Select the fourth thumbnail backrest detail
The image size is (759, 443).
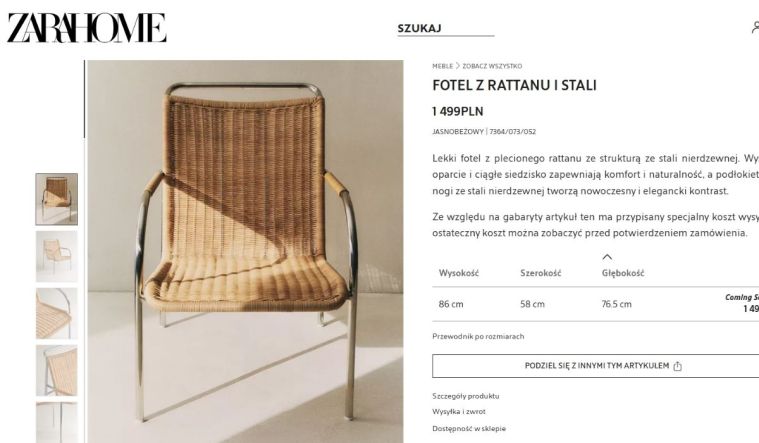pyautogui.click(x=57, y=370)
